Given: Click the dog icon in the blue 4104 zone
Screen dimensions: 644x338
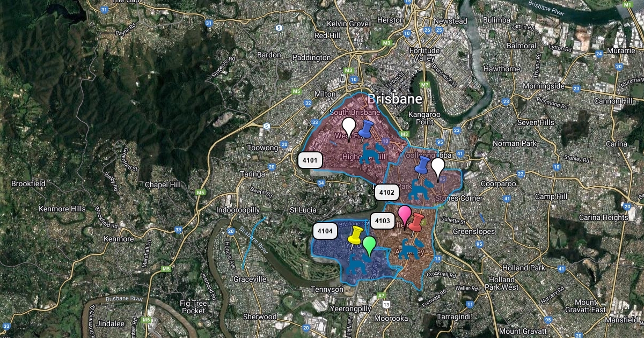Looking at the screenshot, I should coord(356,264).
